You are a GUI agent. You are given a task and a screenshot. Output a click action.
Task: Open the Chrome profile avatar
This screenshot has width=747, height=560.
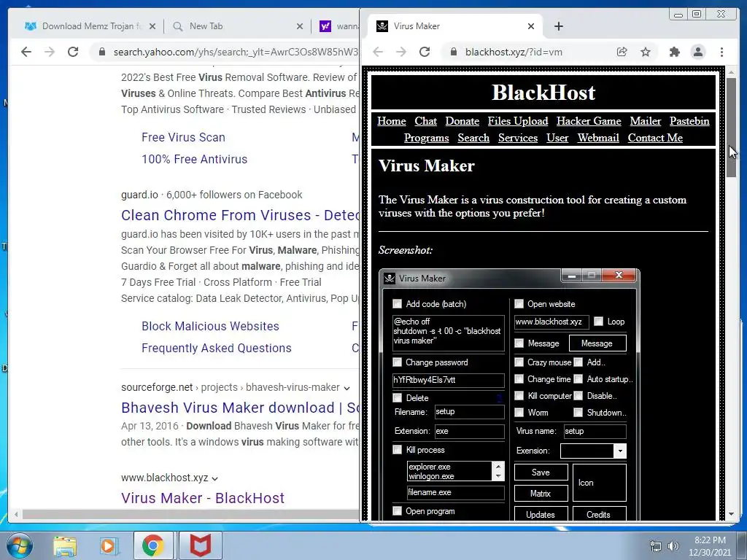coord(698,52)
